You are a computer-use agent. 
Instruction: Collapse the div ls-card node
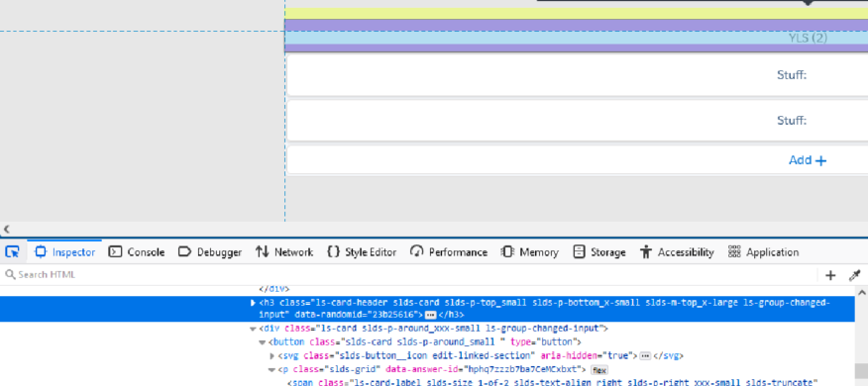point(254,329)
